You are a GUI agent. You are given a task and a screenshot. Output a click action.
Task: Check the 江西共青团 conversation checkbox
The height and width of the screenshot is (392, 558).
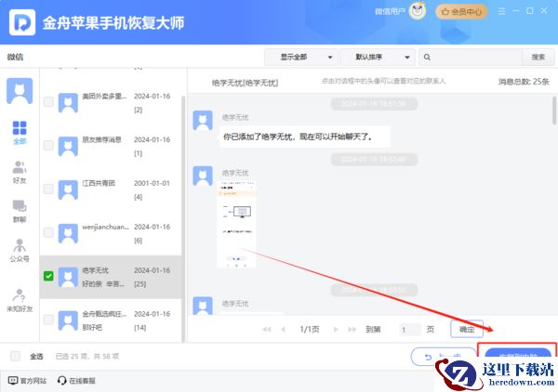(x=48, y=189)
